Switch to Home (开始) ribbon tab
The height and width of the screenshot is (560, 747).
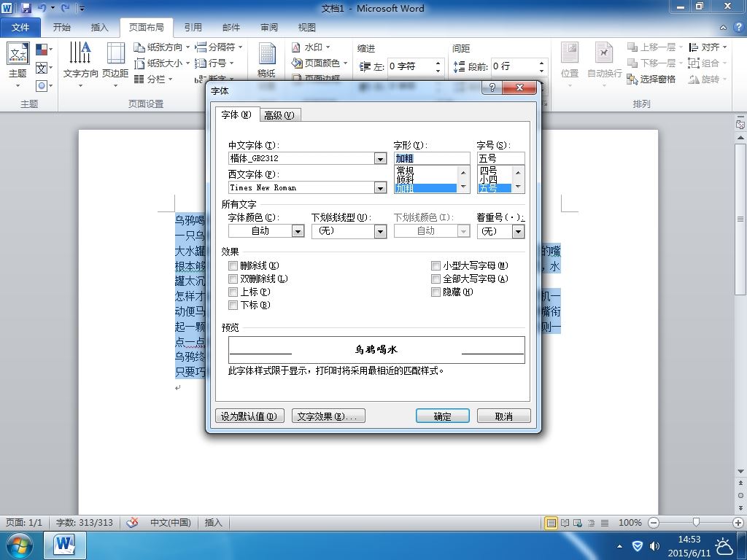62,28
